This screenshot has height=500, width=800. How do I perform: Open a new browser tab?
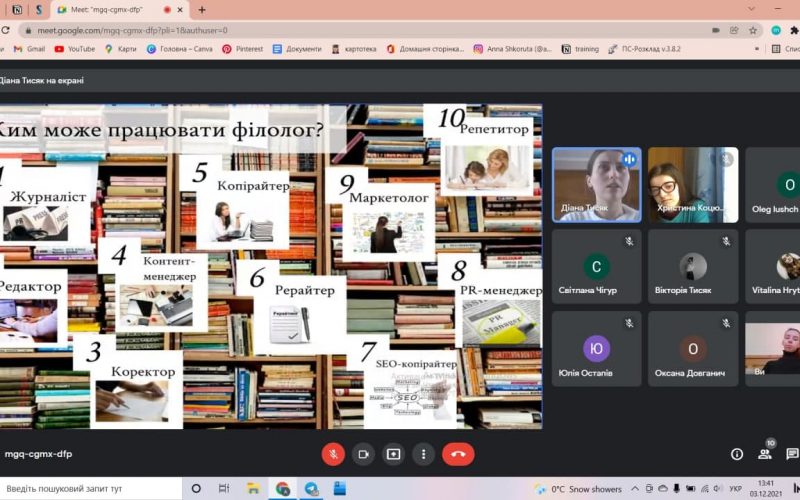pyautogui.click(x=202, y=9)
